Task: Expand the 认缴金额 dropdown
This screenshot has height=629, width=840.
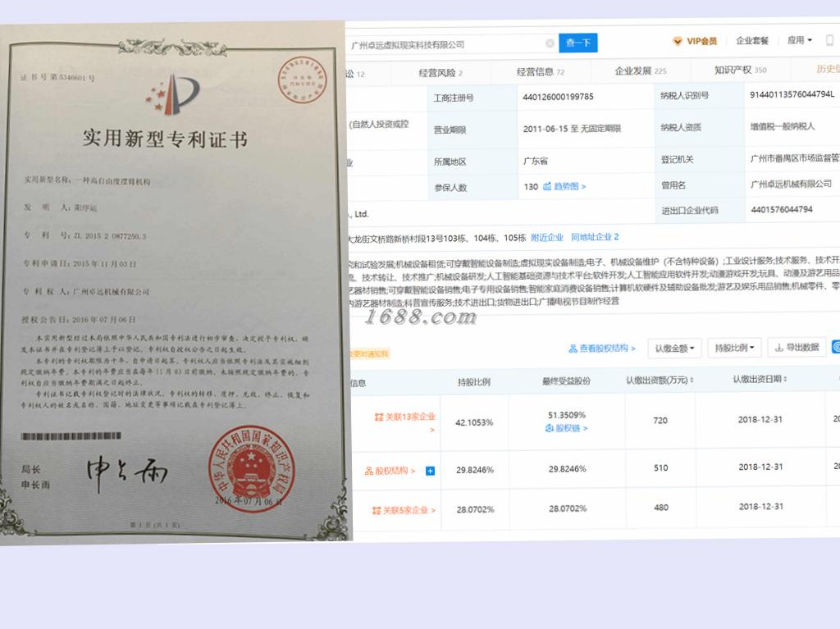Action: [674, 349]
